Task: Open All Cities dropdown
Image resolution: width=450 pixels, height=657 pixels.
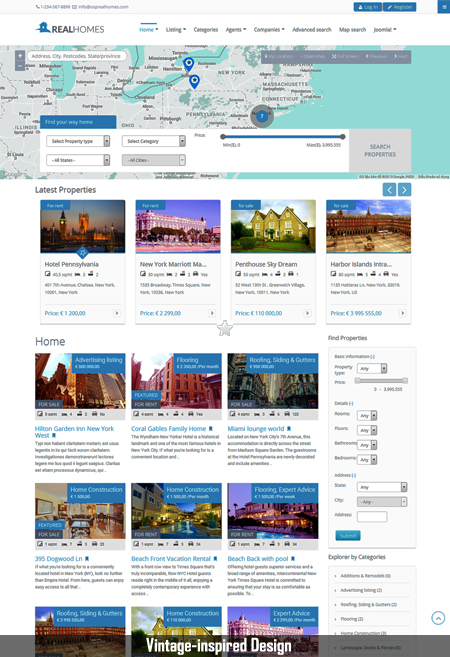Action: [x=153, y=160]
